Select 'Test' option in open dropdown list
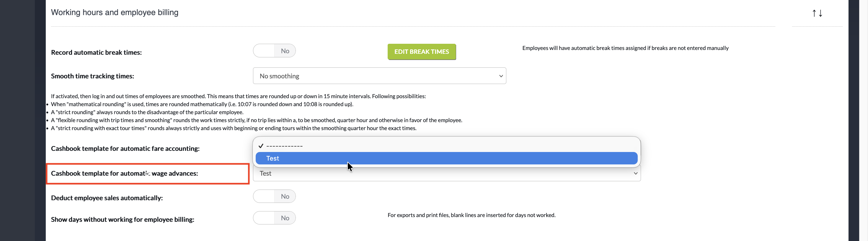Viewport: 868px width, 241px height. coord(446,158)
